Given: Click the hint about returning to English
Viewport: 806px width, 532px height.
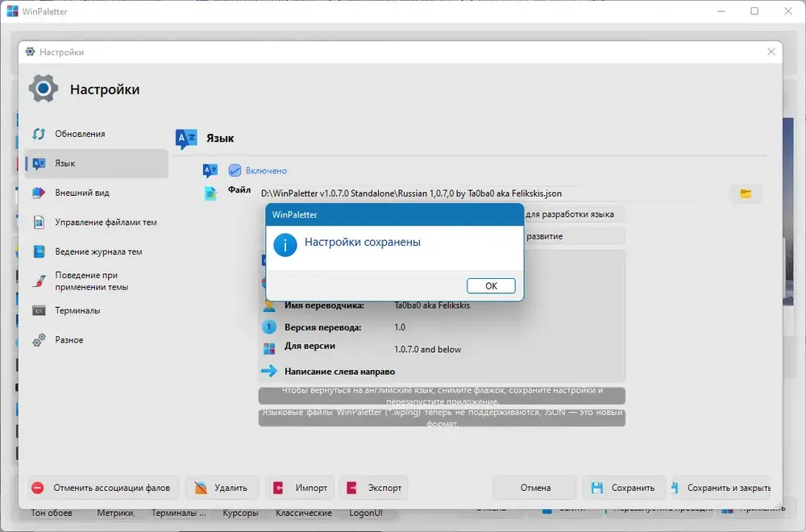Looking at the screenshot, I should pos(442,396).
